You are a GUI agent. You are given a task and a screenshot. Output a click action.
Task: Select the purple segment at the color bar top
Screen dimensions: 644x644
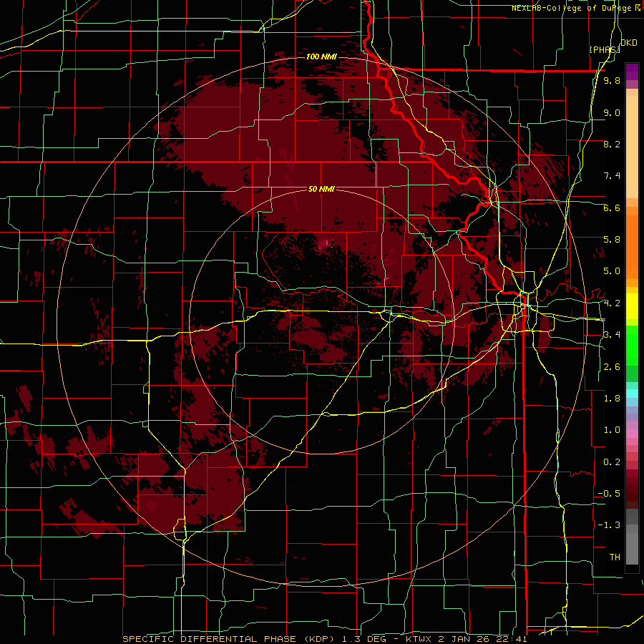click(x=632, y=72)
